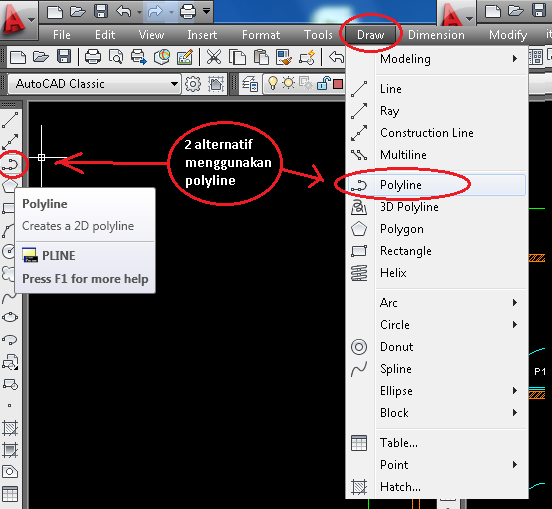Click the Block Editor icon

coord(307,57)
